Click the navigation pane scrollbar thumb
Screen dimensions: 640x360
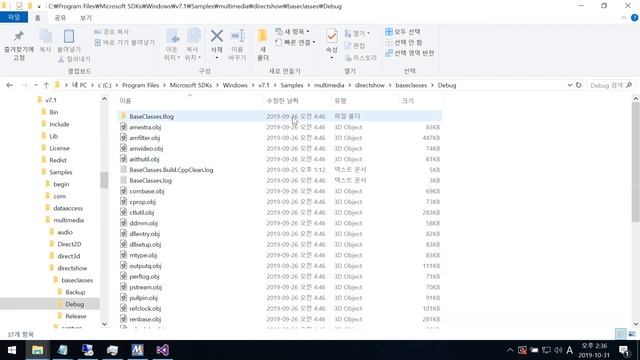[104, 180]
